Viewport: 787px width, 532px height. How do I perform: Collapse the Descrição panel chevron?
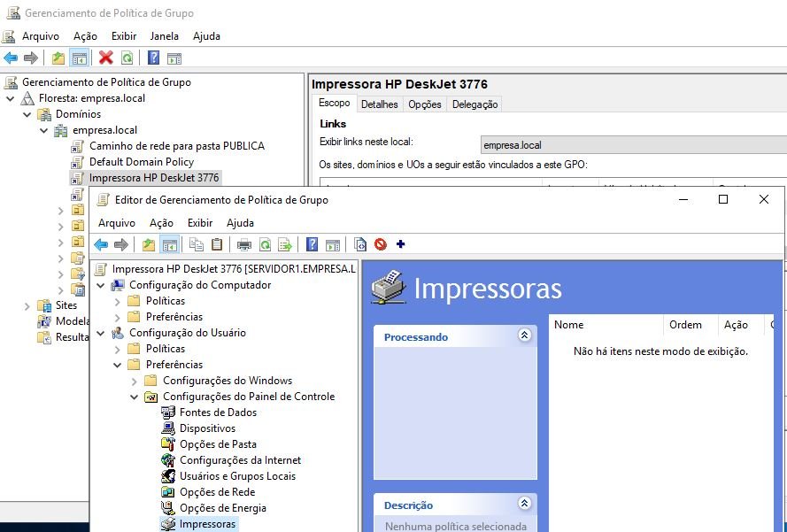click(x=524, y=503)
